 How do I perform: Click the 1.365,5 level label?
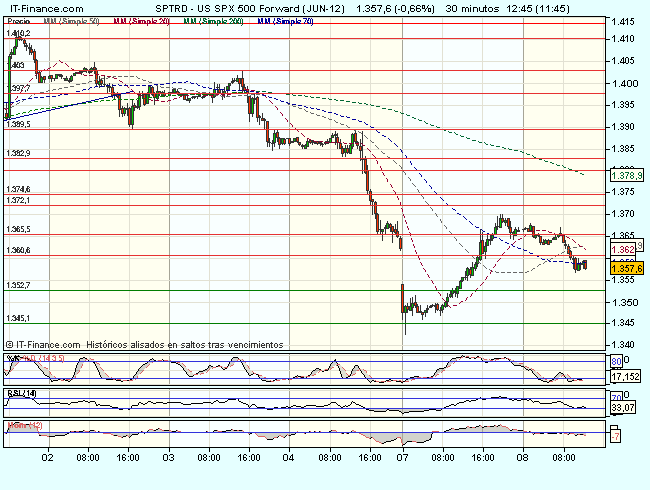tap(18, 229)
